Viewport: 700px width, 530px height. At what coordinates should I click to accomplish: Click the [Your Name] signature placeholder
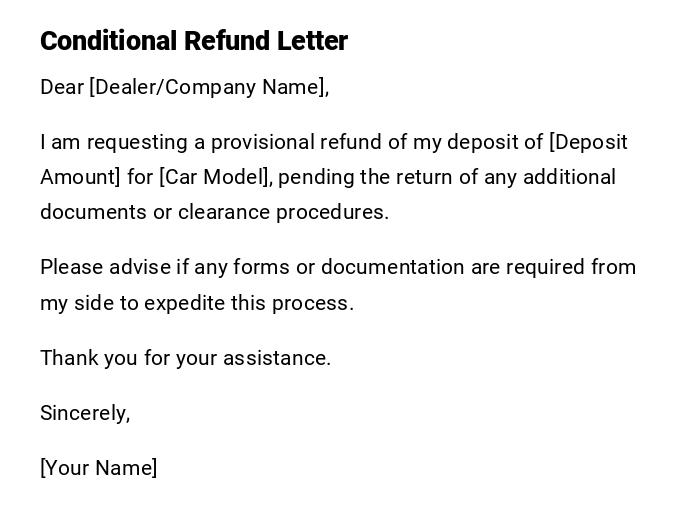[x=99, y=468]
